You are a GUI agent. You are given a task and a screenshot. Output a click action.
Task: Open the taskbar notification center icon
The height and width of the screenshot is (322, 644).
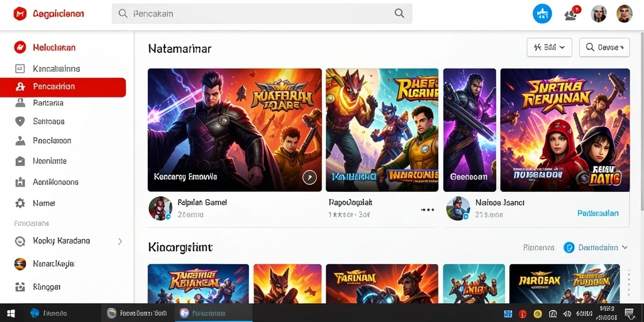[629, 313]
